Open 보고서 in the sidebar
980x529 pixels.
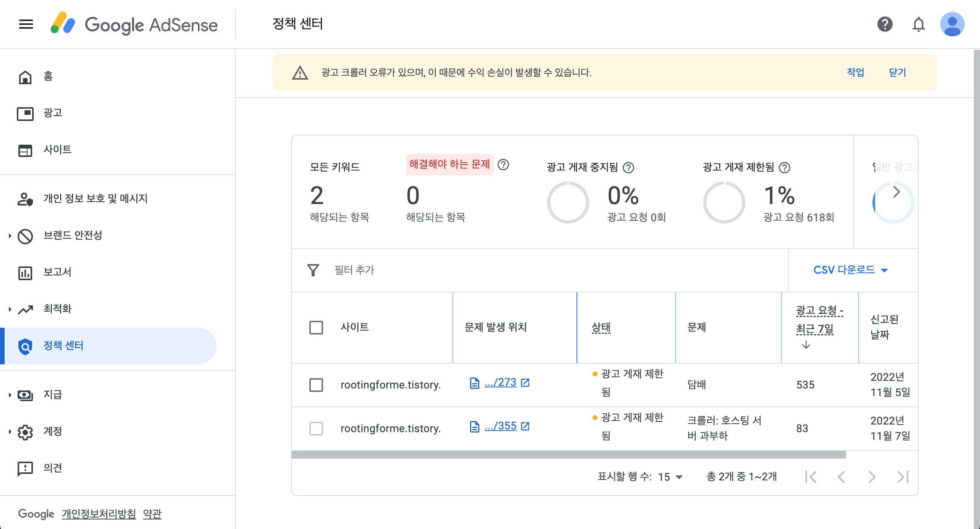[x=57, y=272]
